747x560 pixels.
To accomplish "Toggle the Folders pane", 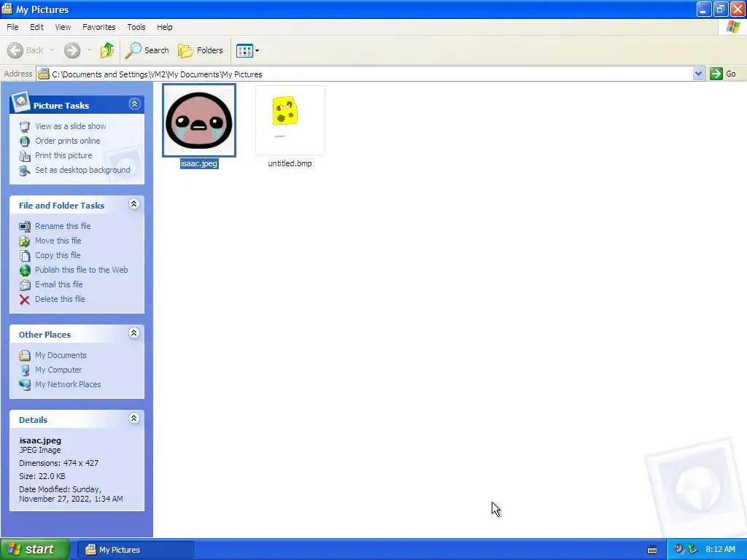I will [x=201, y=50].
